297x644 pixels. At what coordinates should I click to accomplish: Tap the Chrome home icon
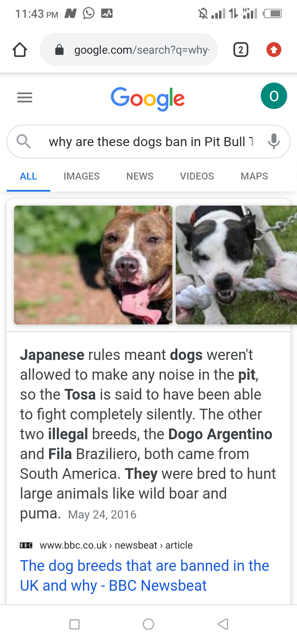pos(20,50)
